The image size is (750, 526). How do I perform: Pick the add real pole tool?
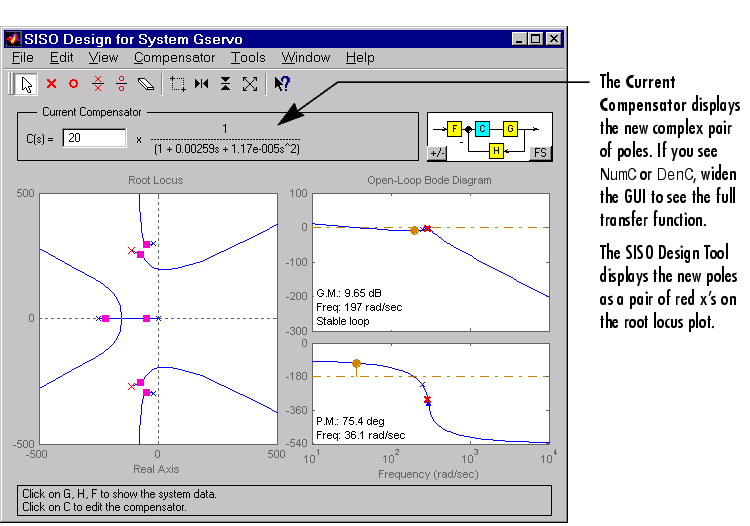tap(51, 84)
